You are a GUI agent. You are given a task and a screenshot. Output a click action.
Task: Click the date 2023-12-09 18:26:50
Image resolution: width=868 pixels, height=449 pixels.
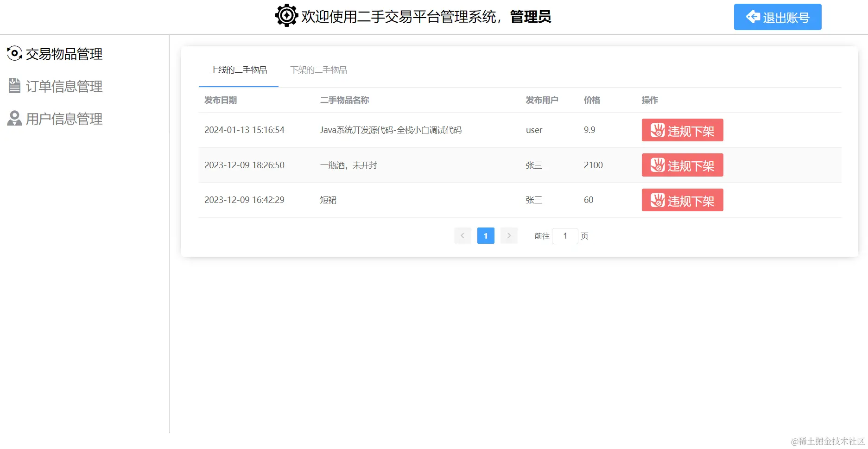click(x=244, y=165)
